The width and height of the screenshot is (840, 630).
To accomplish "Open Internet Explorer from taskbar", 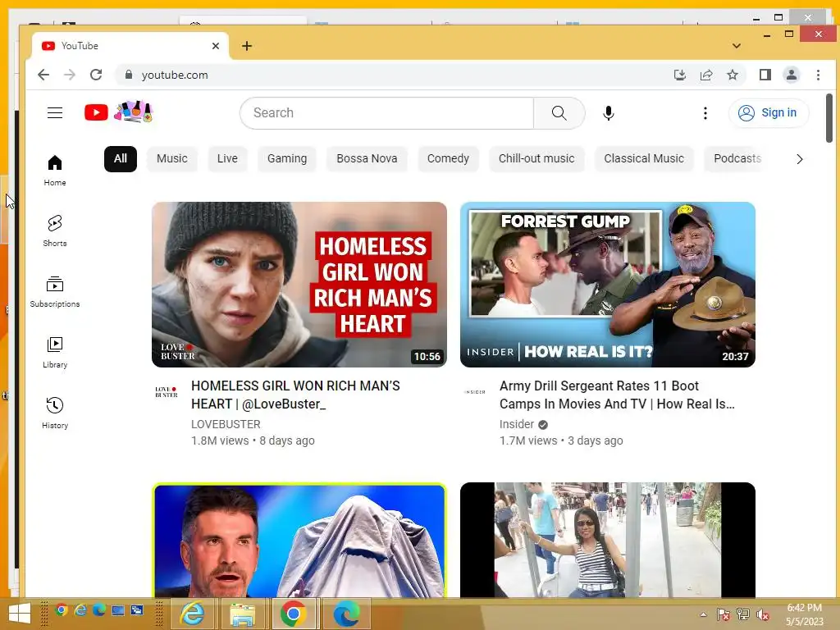I will pyautogui.click(x=192, y=614).
